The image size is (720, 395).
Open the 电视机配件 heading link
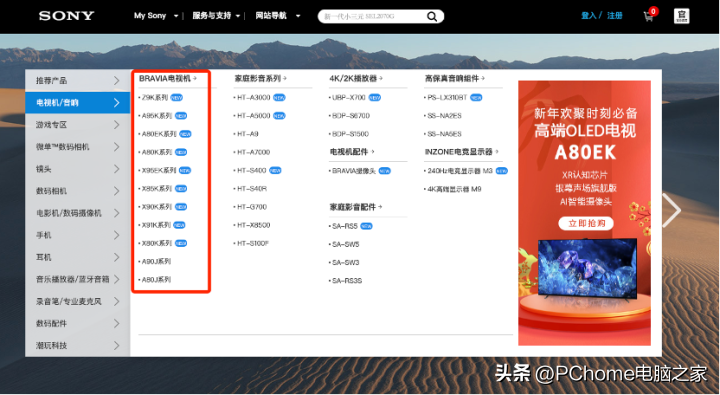[x=352, y=152]
